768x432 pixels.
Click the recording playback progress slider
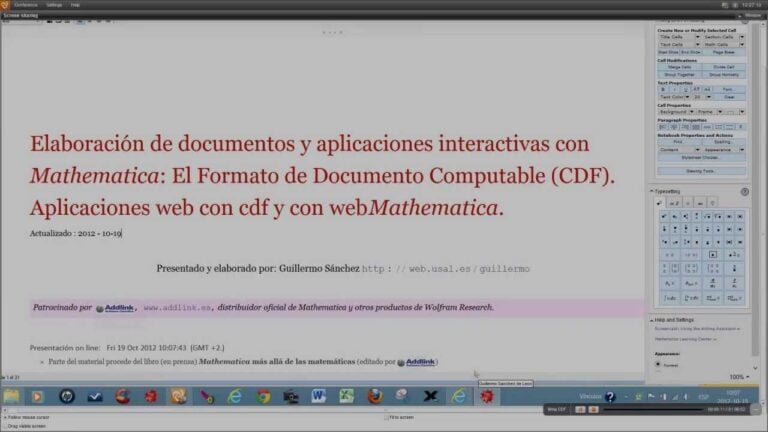[650, 409]
